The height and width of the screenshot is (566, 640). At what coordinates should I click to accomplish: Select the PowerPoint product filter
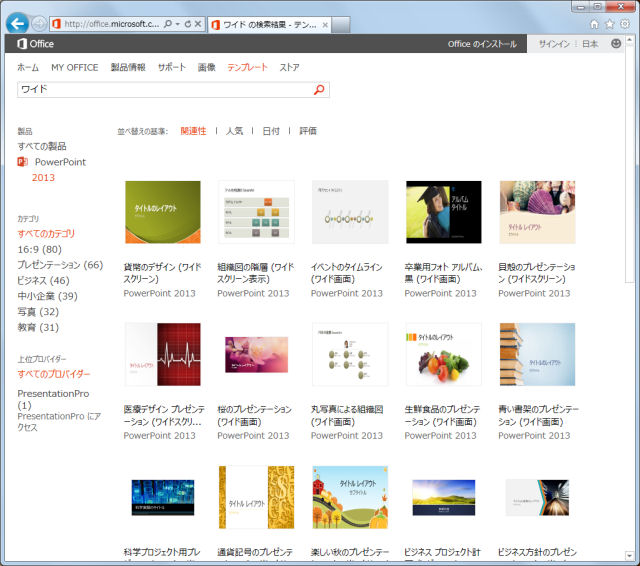coord(60,162)
